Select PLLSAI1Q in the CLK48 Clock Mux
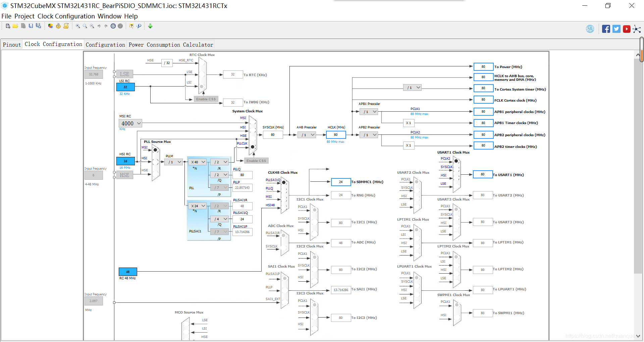The width and height of the screenshot is (644, 342). click(x=284, y=182)
